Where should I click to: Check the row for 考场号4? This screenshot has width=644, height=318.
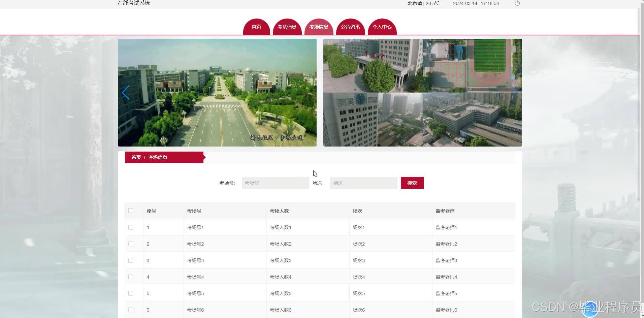pos(131,277)
